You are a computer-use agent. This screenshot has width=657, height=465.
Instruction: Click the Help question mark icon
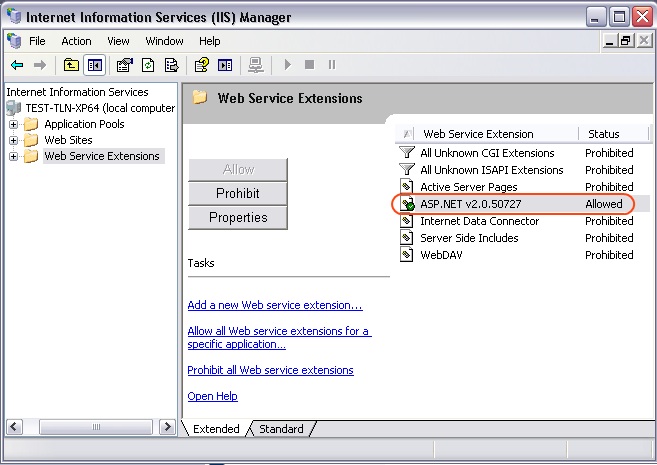(x=202, y=65)
